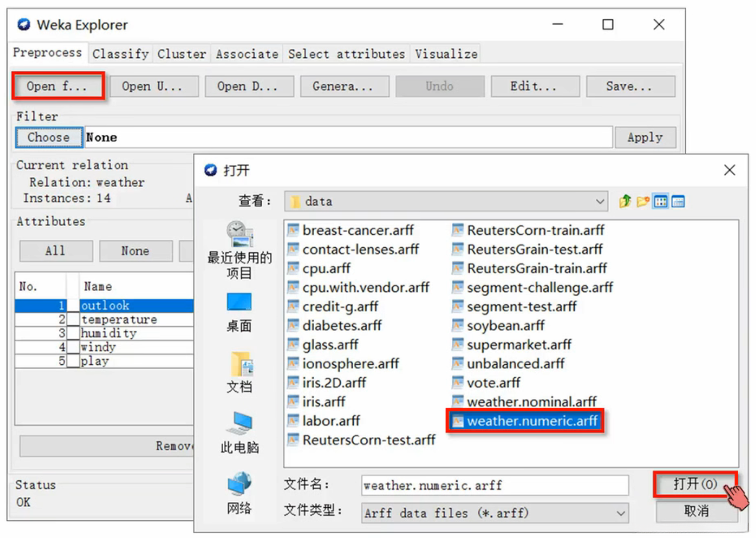This screenshot has width=756, height=538.
Task: Select the windy attribute name
Action: pyautogui.click(x=98, y=347)
